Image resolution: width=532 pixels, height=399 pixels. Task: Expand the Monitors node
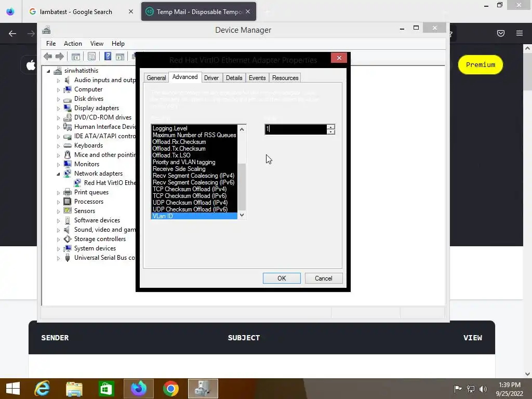click(x=58, y=165)
